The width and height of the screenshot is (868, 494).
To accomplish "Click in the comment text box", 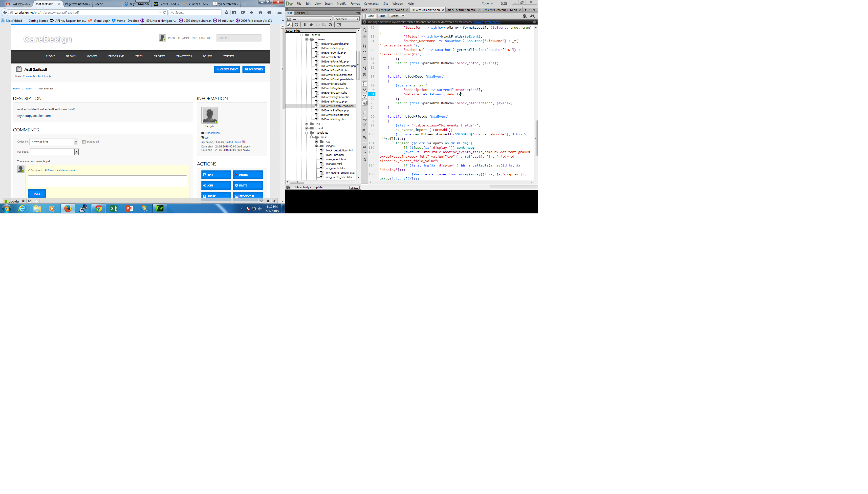I will click(x=107, y=181).
